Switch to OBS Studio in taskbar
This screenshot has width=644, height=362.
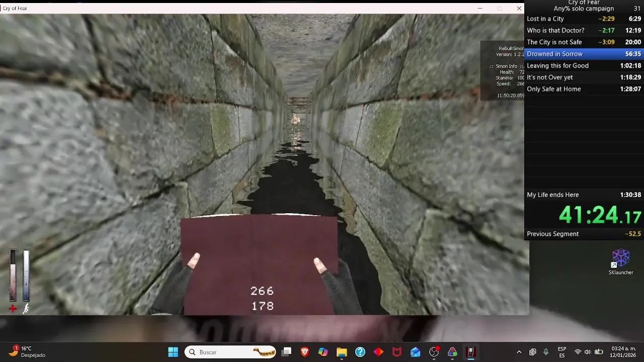(434, 352)
